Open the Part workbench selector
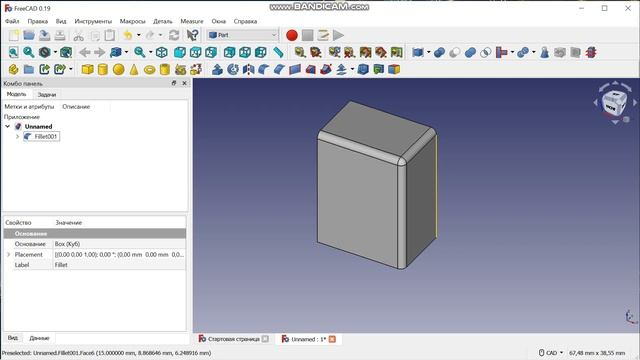Screen dimensions: 640x360 (x=242, y=35)
